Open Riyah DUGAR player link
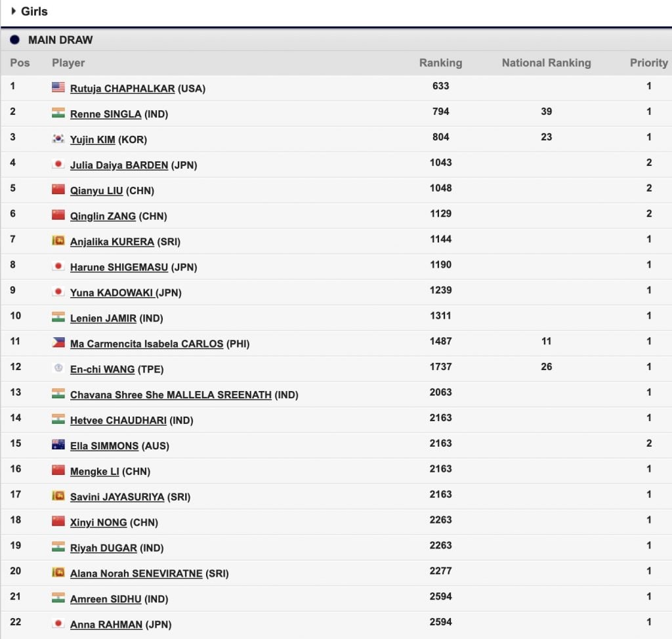This screenshot has height=639, width=672. point(104,548)
